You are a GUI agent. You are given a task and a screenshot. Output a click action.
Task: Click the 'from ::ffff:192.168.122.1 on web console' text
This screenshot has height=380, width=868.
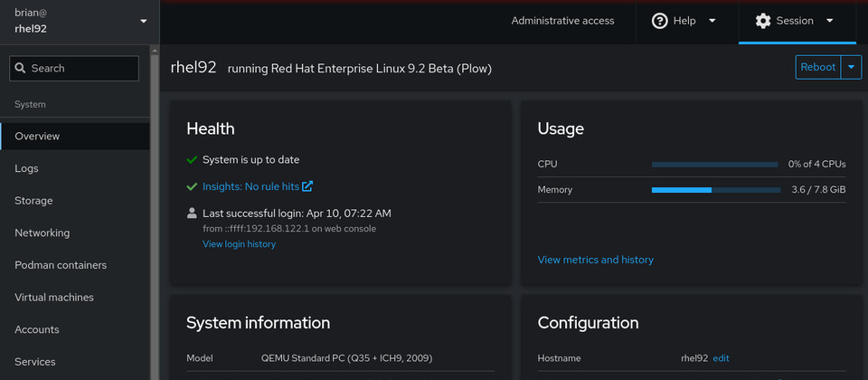click(x=289, y=229)
